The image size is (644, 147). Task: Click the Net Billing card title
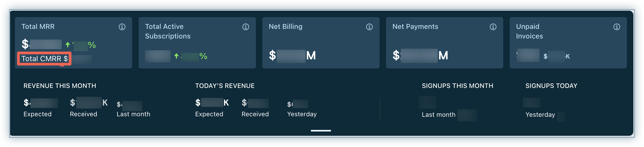[x=285, y=27]
